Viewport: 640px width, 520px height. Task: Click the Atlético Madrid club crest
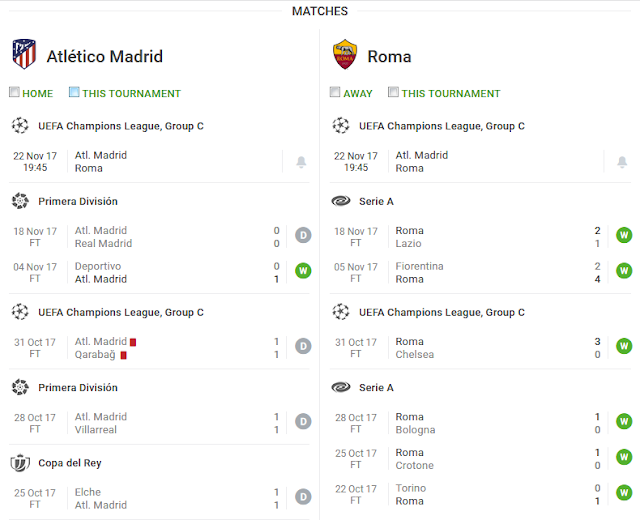pyautogui.click(x=24, y=54)
